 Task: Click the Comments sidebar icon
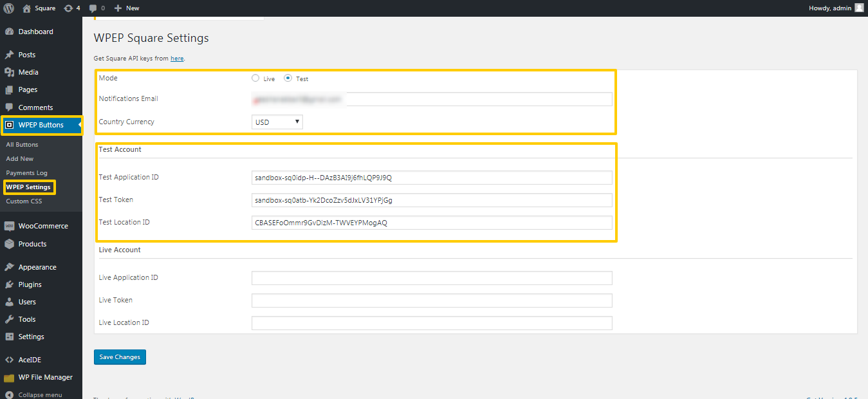10,107
